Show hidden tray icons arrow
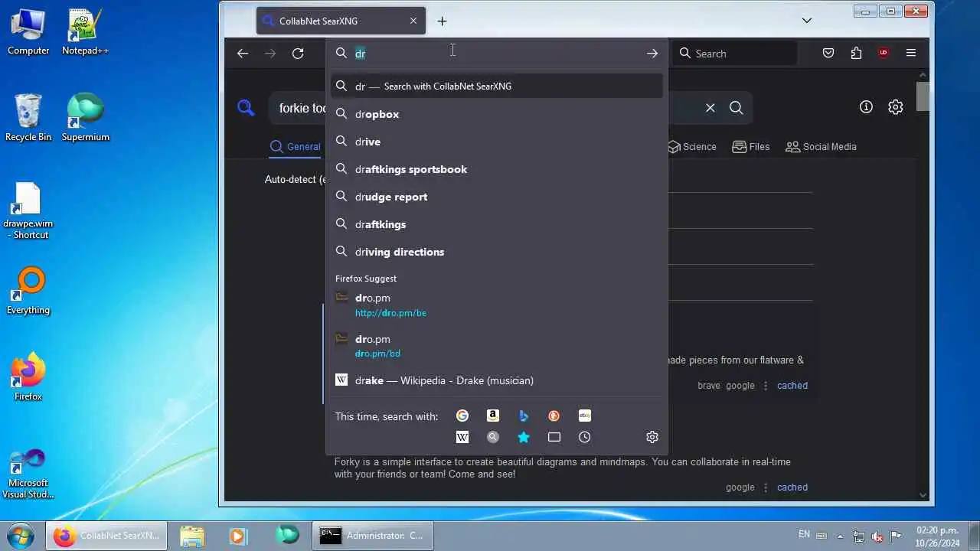 [x=841, y=536]
